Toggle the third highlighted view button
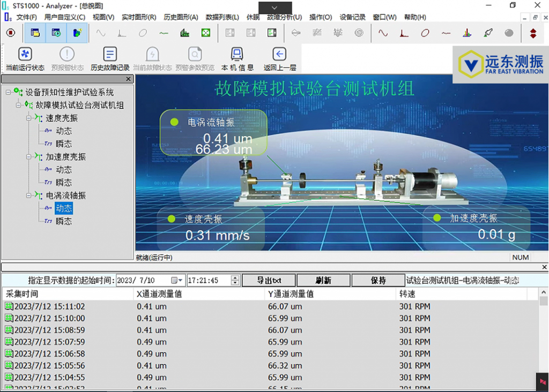The width and height of the screenshot is (549, 392). (77, 33)
